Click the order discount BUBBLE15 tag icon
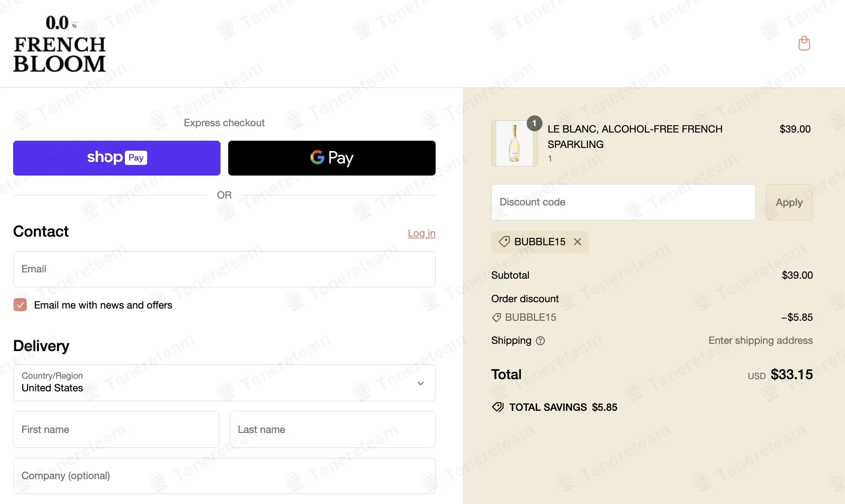 496,318
